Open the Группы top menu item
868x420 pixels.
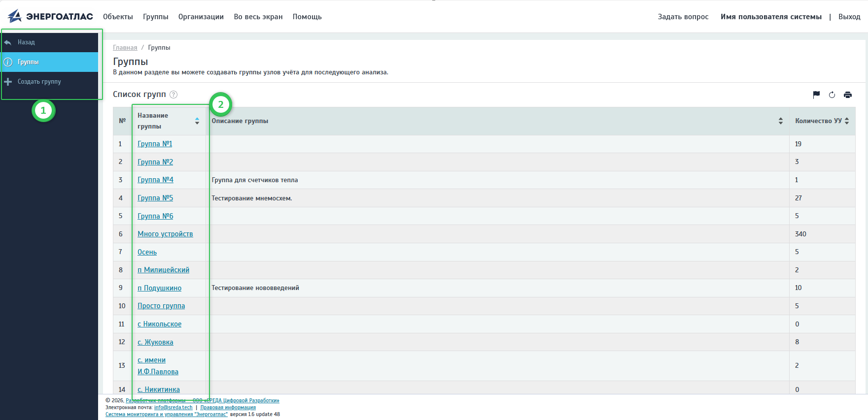click(x=156, y=17)
